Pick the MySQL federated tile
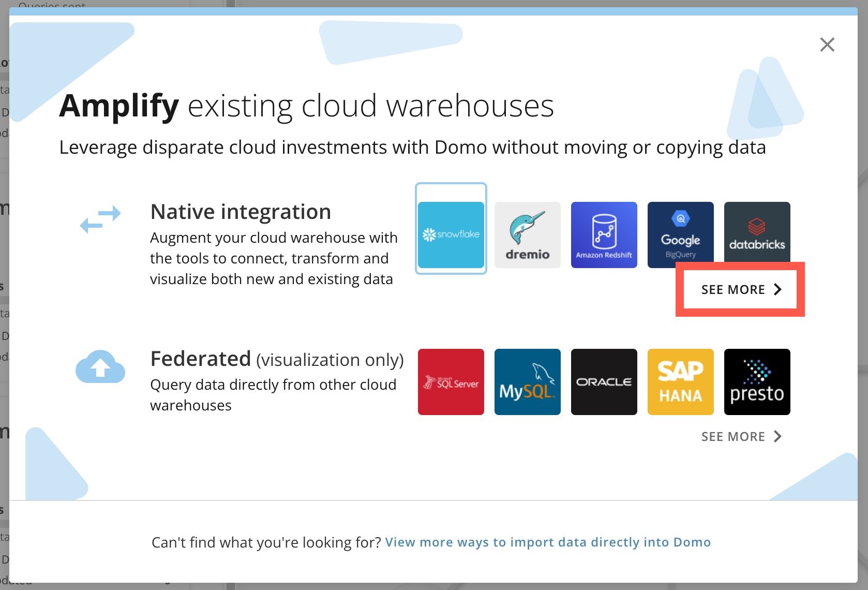868x590 pixels. 528,382
